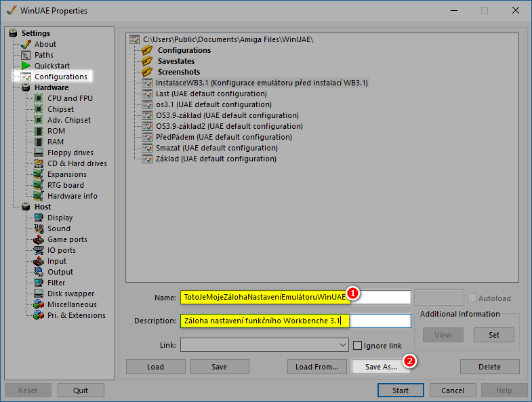Open Display monitor icon
The height and width of the screenshot is (402, 532).
click(x=39, y=218)
